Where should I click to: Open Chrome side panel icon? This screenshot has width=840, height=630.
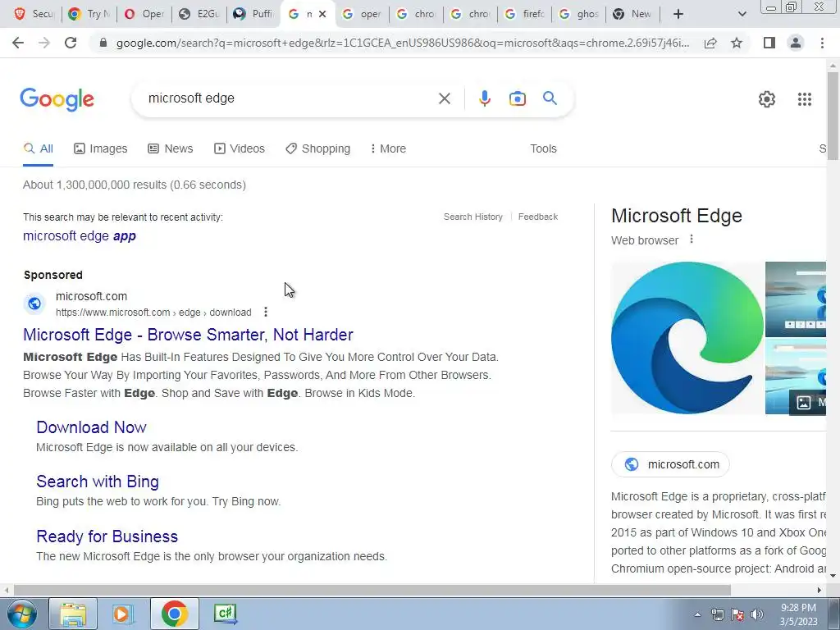click(769, 43)
